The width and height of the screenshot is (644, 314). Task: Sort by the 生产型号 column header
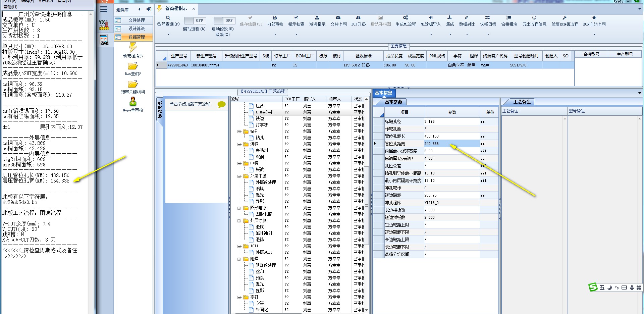(179, 56)
